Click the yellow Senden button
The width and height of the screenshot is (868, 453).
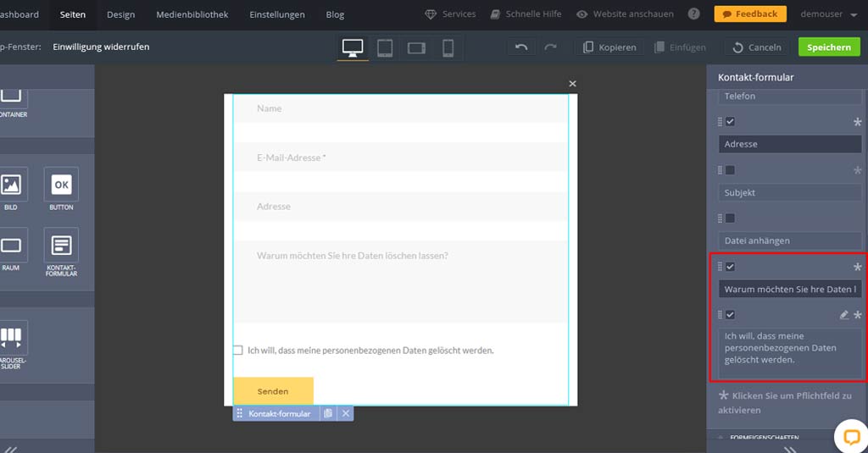273,391
